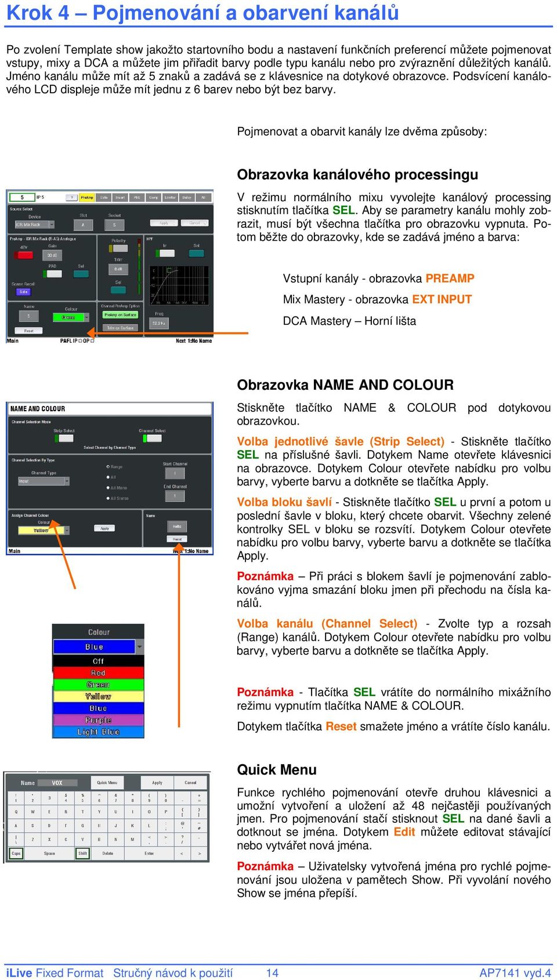557x980 pixels.
Task: Open the Quick Menu on keyboard
Action: pyautogui.click(x=107, y=783)
